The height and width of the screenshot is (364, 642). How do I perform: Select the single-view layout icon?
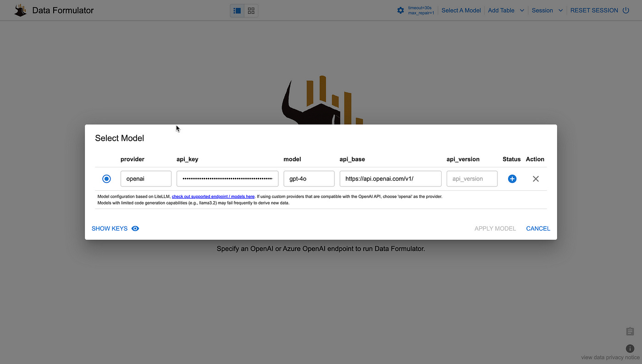(237, 10)
